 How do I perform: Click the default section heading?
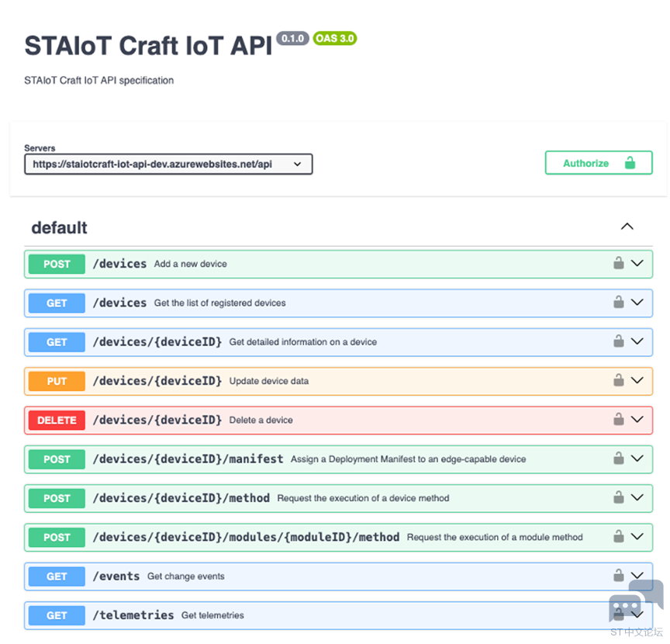pyautogui.click(x=60, y=227)
